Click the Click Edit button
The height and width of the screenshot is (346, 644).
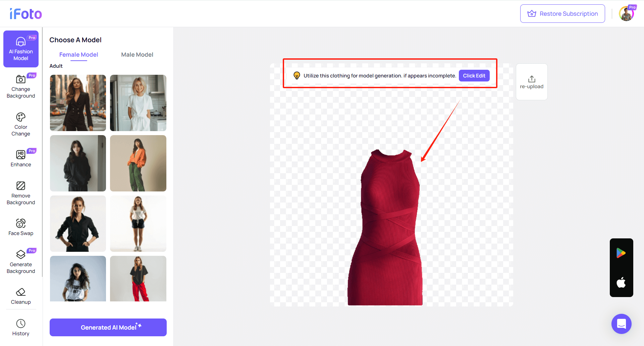(x=474, y=75)
